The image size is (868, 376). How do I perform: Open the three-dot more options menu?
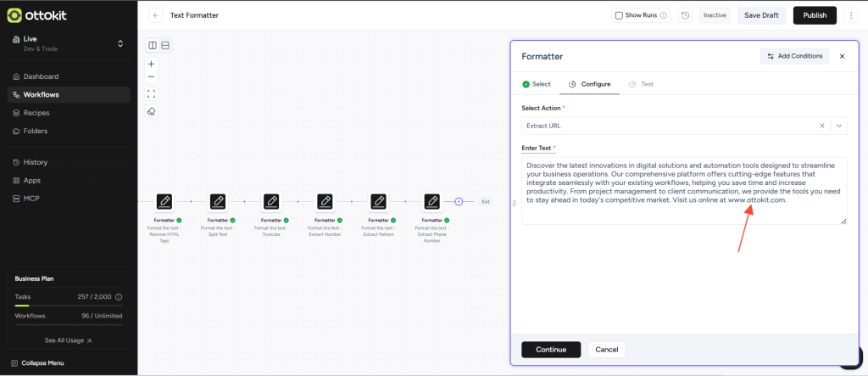(x=850, y=15)
